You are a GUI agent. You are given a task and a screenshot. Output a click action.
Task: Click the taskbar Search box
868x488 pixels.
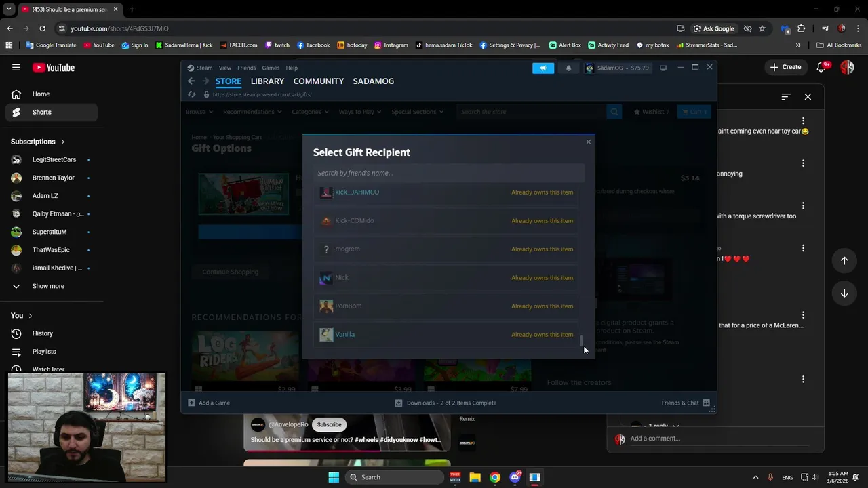[x=395, y=477]
